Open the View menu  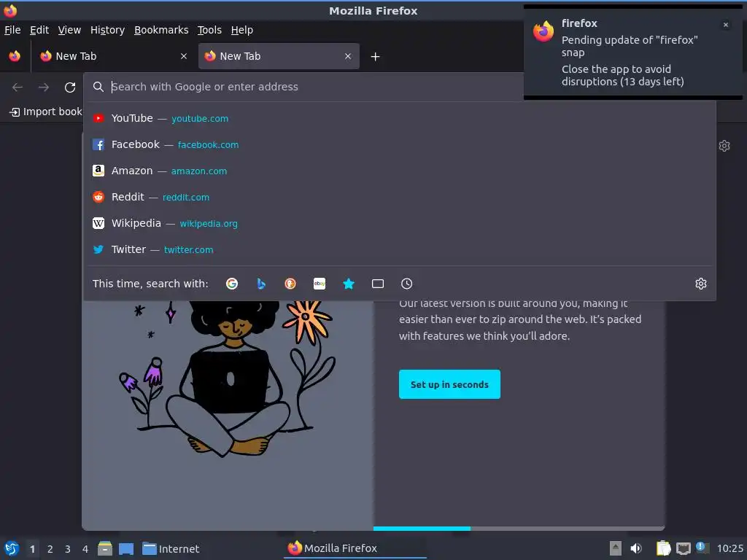point(69,30)
